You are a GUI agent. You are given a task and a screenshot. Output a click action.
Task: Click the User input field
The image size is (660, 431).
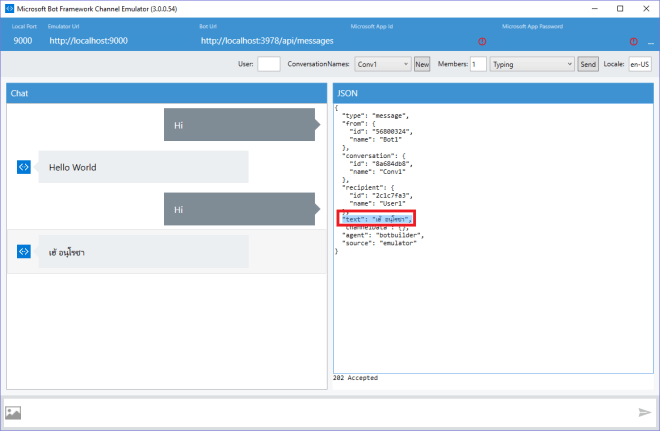click(x=269, y=64)
